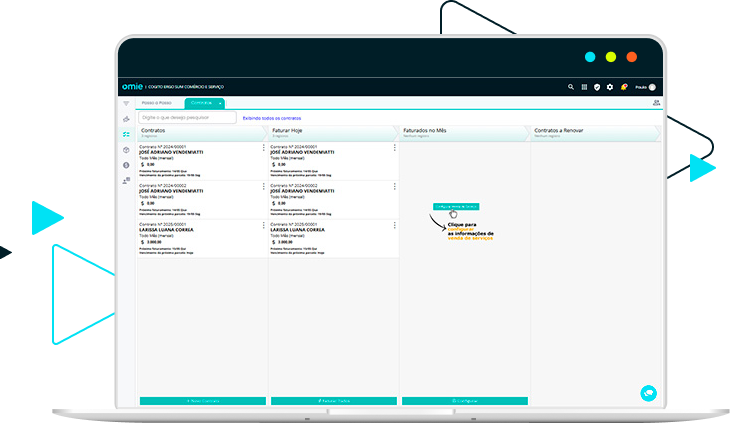
Task: Open settings gear in the top bar
Action: coord(610,87)
